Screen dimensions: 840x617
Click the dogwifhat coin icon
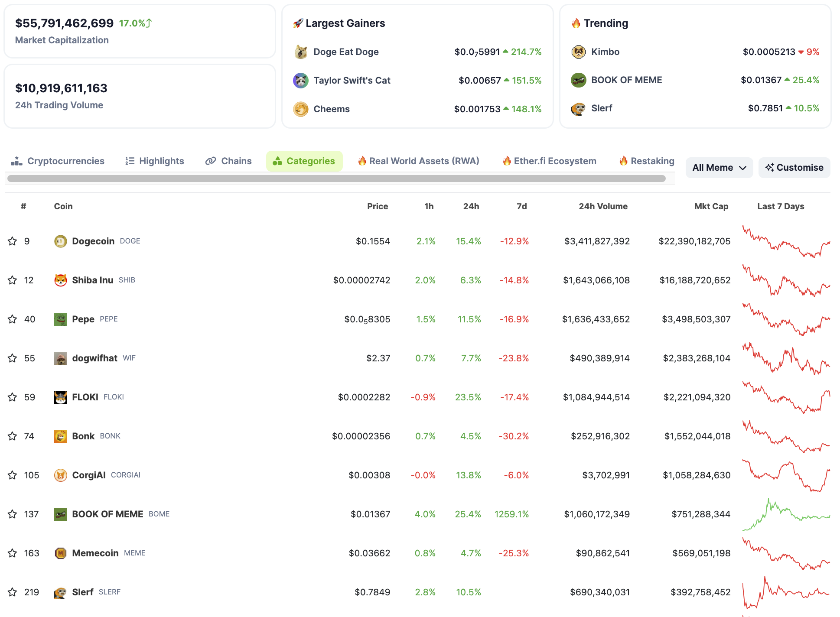pyautogui.click(x=60, y=358)
